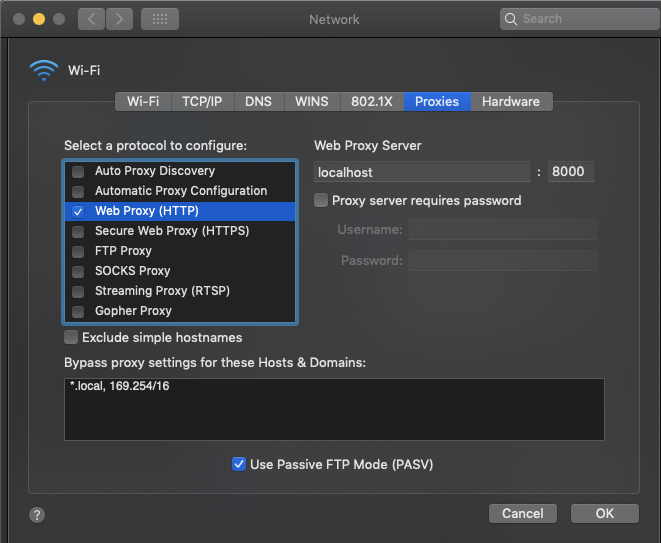Click the Wi-Fi signal icon
This screenshot has width=661, height=543.
(44, 70)
